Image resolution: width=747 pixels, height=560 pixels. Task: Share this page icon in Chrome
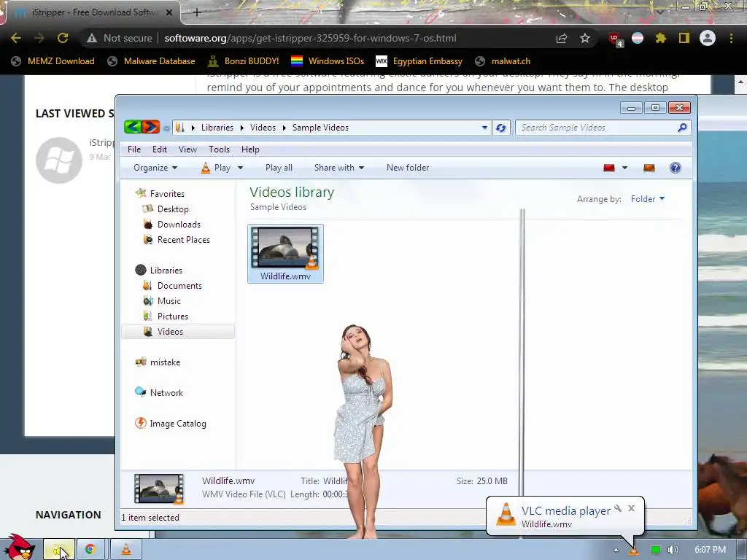click(562, 38)
